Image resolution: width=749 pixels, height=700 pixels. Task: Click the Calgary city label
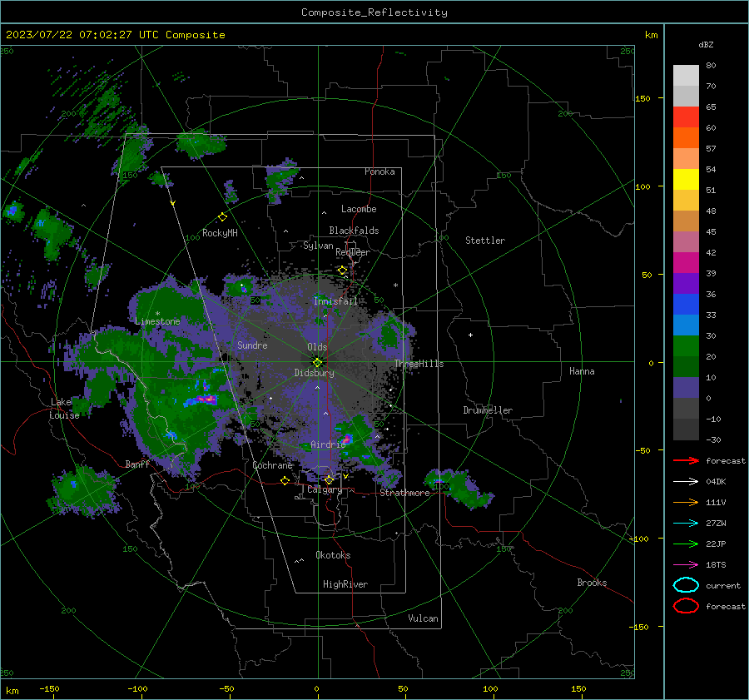click(325, 489)
